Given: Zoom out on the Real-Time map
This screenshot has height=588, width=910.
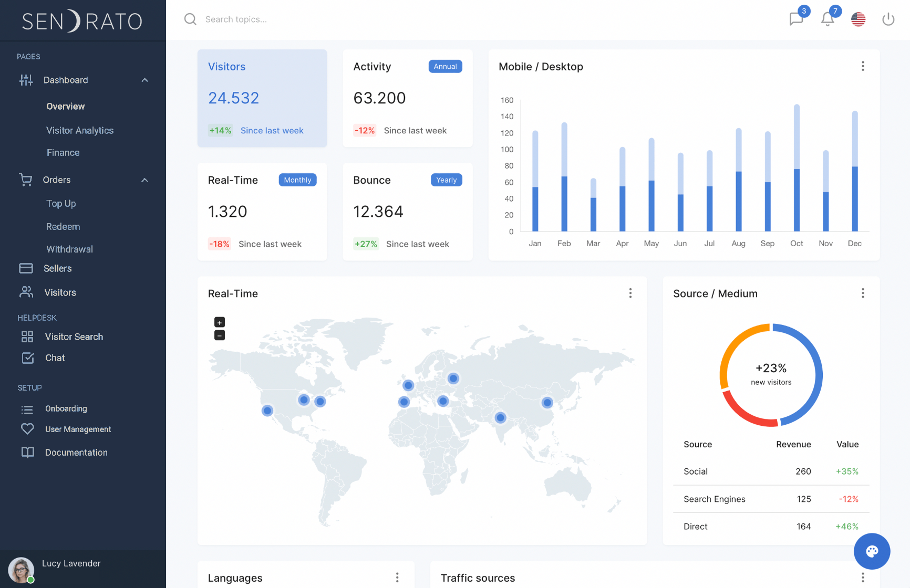Looking at the screenshot, I should point(220,335).
